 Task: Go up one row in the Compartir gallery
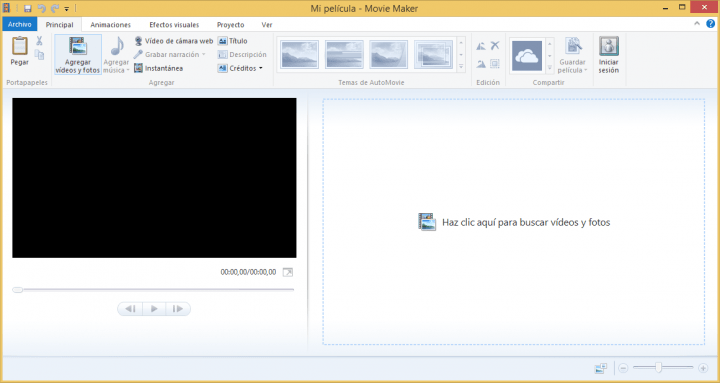[550, 44]
